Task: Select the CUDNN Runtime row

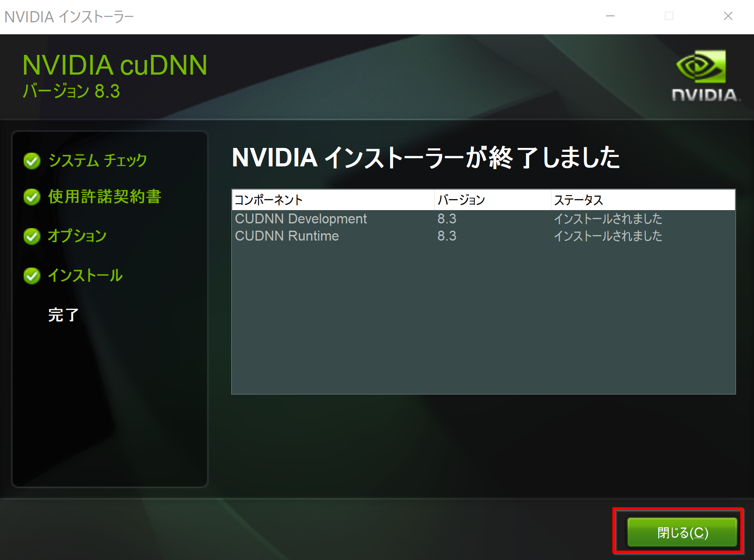Action: click(x=483, y=236)
